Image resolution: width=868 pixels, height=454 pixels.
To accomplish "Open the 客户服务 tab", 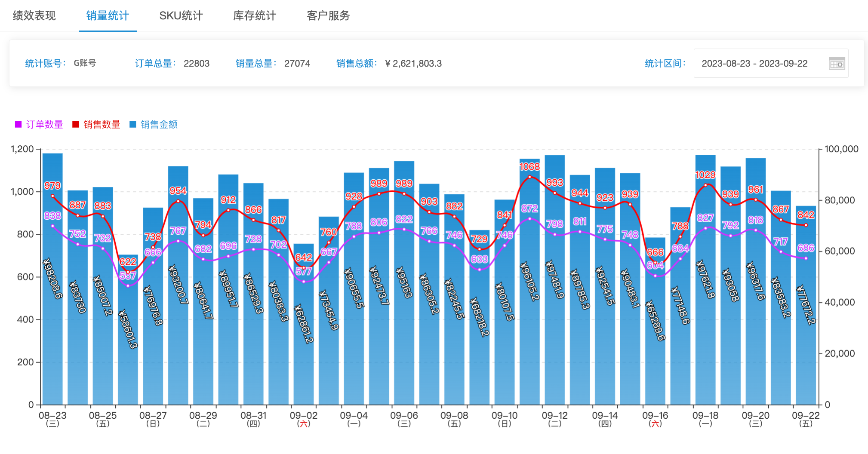I will click(328, 16).
